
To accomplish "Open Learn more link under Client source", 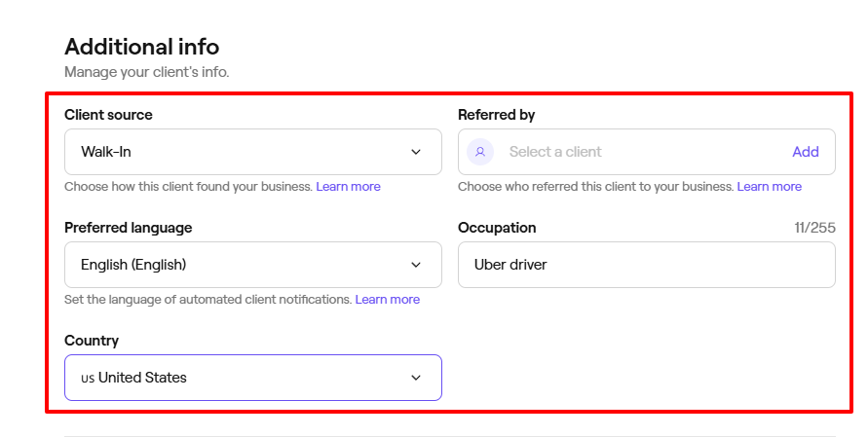I will point(348,186).
